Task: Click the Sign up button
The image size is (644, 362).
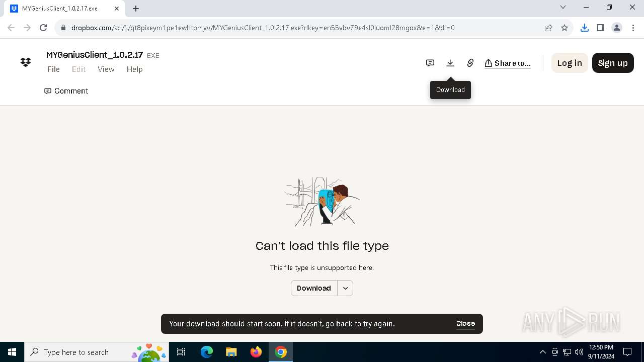Action: point(613,63)
